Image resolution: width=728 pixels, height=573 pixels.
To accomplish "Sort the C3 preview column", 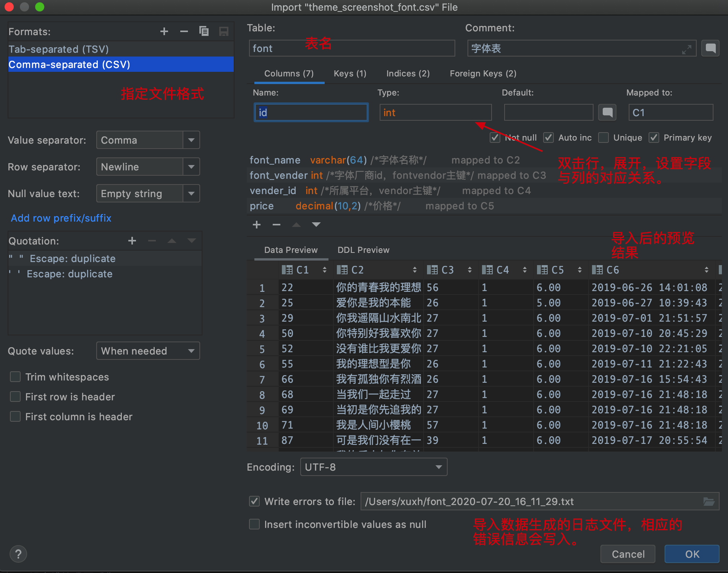I will click(x=469, y=270).
